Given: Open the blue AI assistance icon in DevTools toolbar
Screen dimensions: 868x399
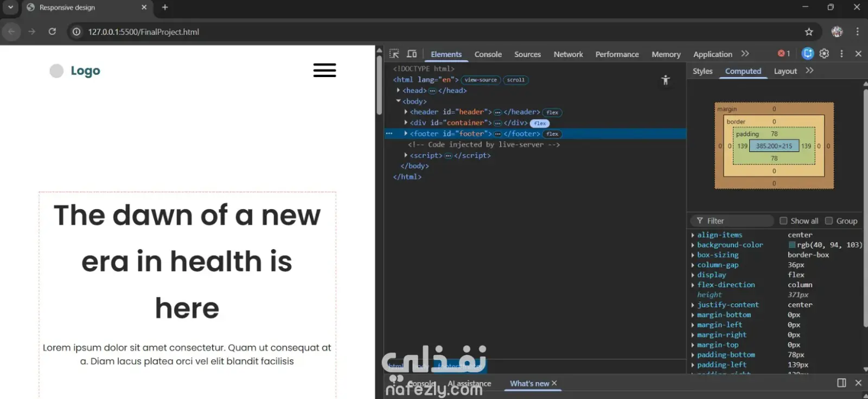Looking at the screenshot, I should tap(808, 53).
